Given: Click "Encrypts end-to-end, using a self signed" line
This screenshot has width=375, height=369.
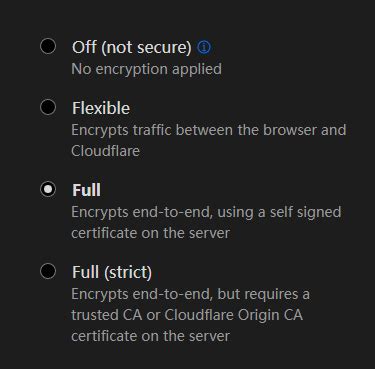Looking at the screenshot, I should pos(206,212).
